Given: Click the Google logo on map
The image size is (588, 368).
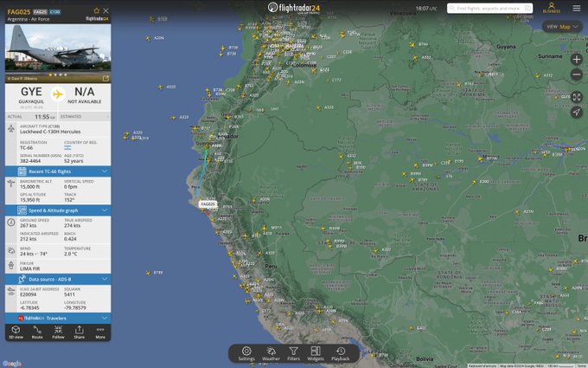Looking at the screenshot, I should pyautogui.click(x=11, y=364).
